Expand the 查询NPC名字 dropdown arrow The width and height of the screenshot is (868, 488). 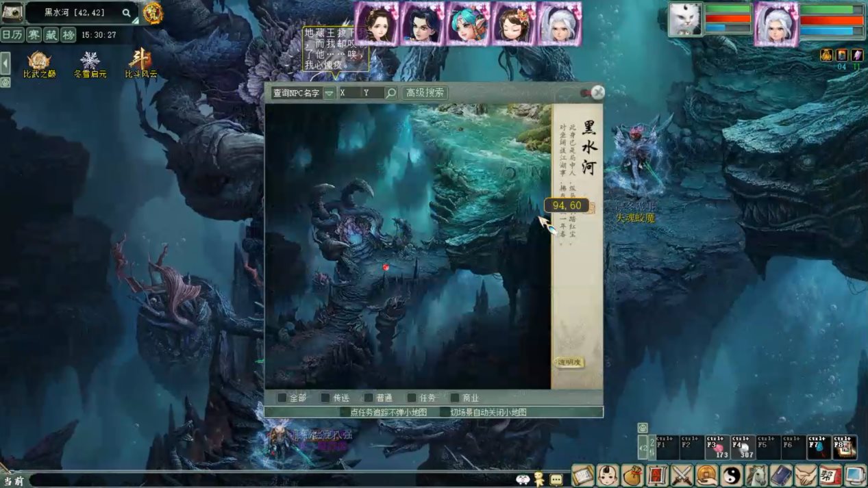[330, 93]
